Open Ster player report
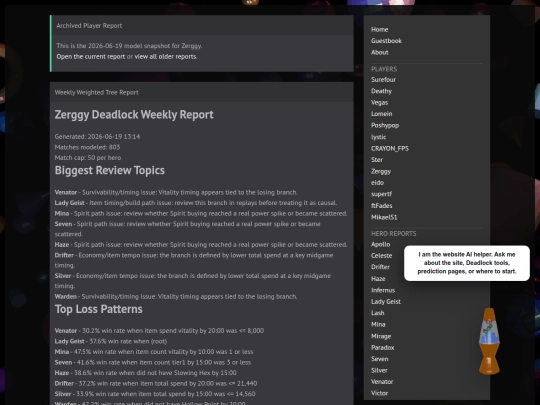This screenshot has height=405, width=540. 377,160
